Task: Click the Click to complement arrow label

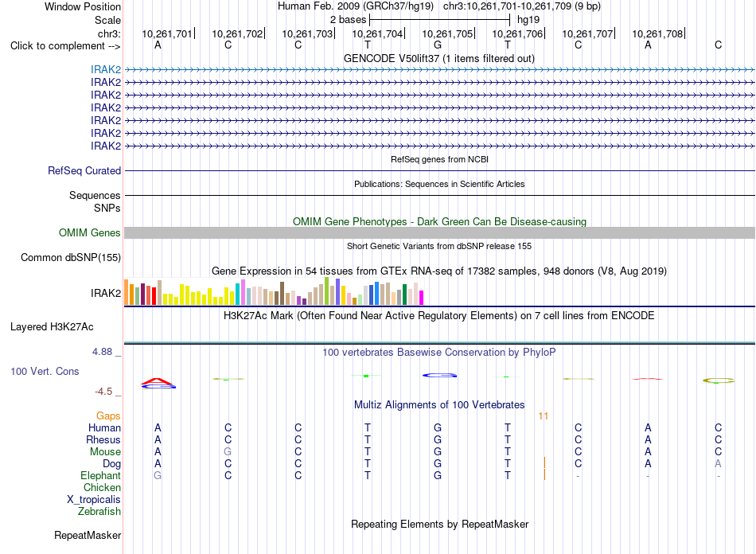Action: [x=65, y=46]
